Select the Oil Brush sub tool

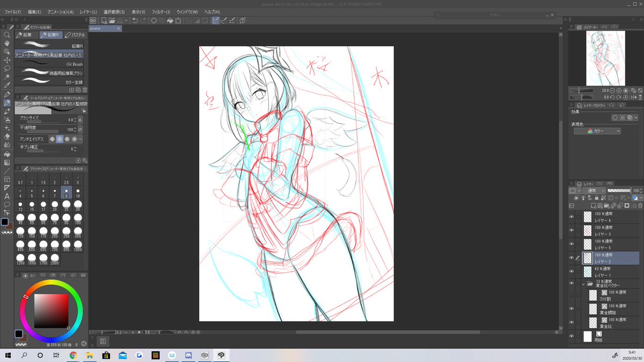click(49, 64)
